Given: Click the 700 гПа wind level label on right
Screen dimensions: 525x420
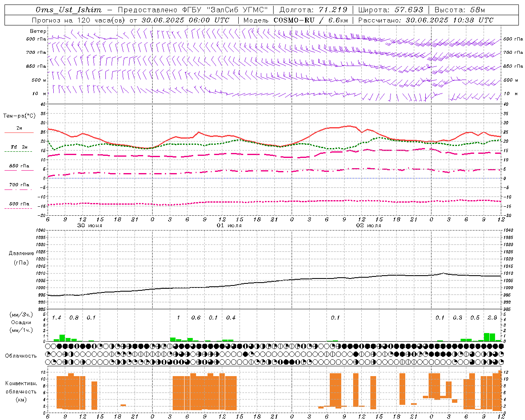Looking at the screenshot, I should click(x=513, y=52).
